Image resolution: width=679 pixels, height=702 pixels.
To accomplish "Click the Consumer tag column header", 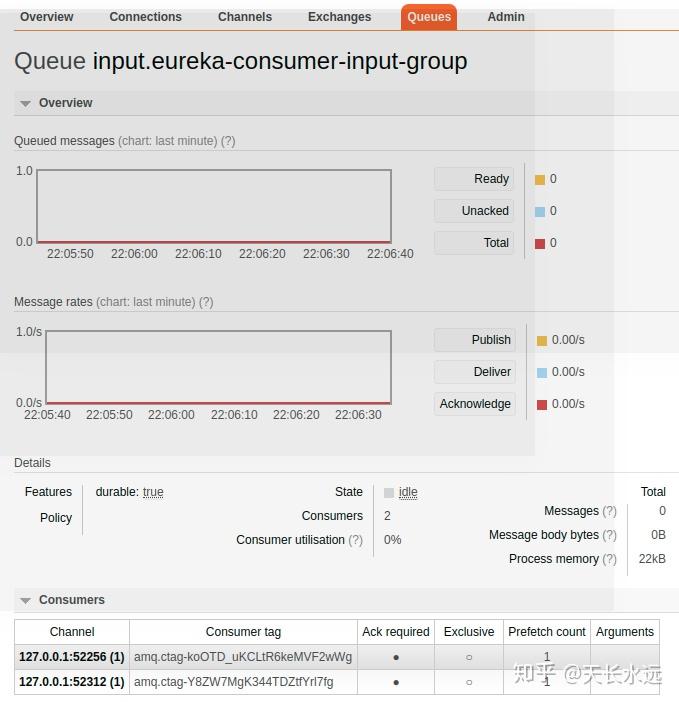I will pos(243,632).
